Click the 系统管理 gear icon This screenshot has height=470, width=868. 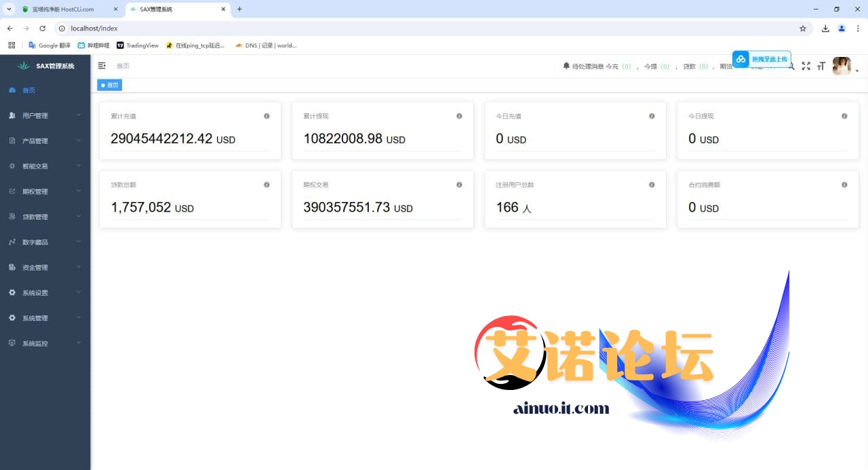[x=12, y=318]
